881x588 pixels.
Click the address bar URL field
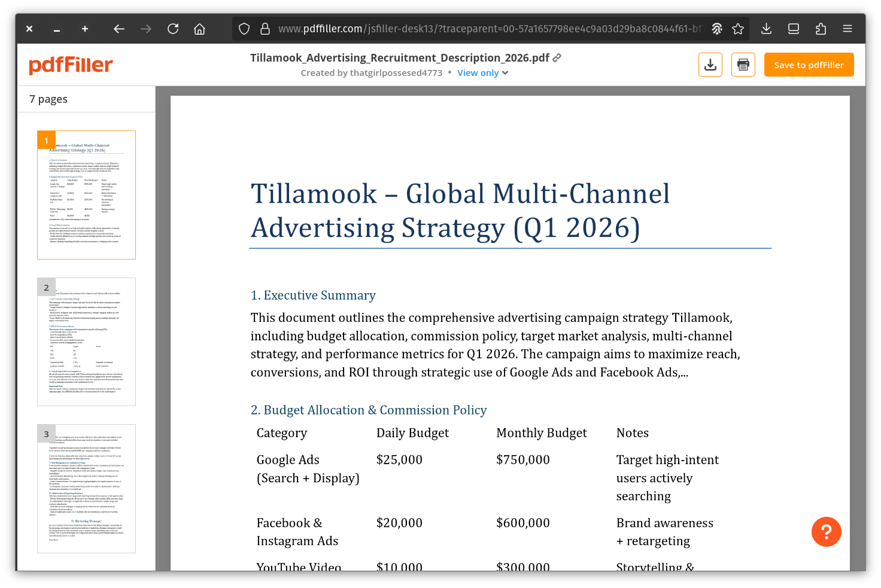click(490, 29)
